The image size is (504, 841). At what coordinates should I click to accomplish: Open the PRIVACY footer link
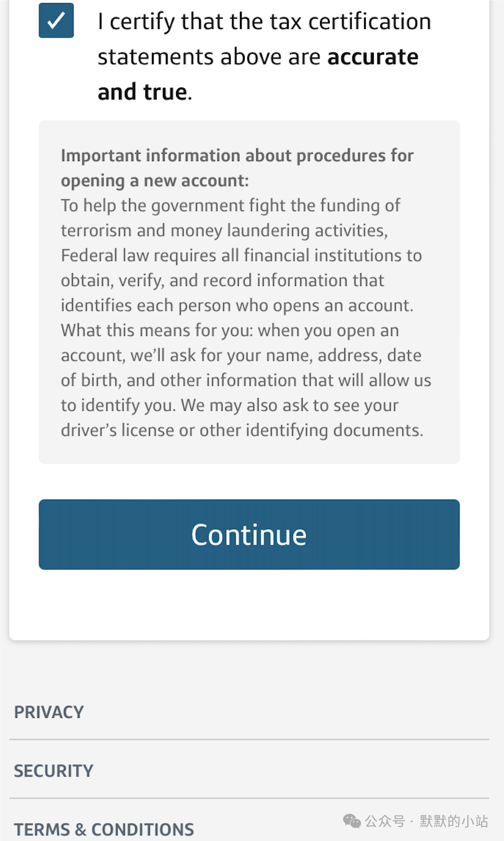click(x=49, y=712)
